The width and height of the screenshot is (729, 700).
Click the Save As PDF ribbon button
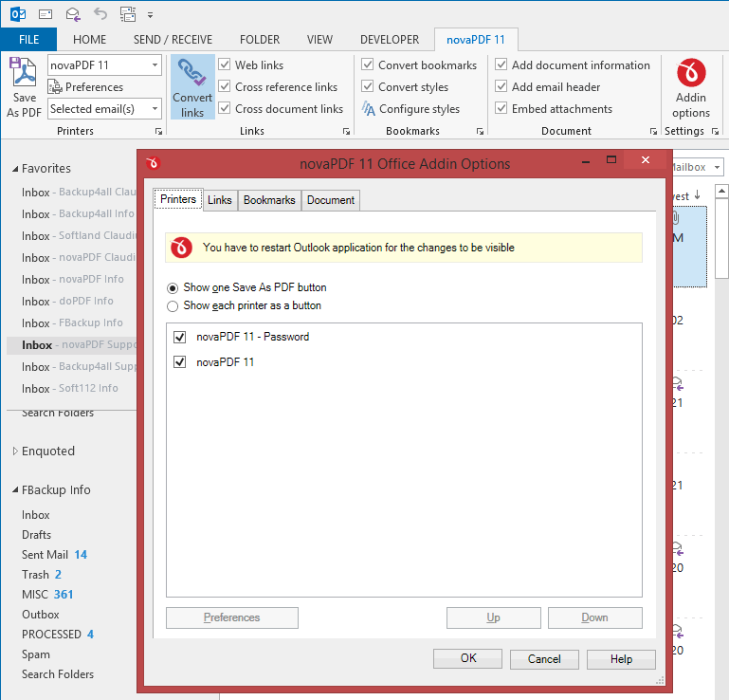(25, 87)
